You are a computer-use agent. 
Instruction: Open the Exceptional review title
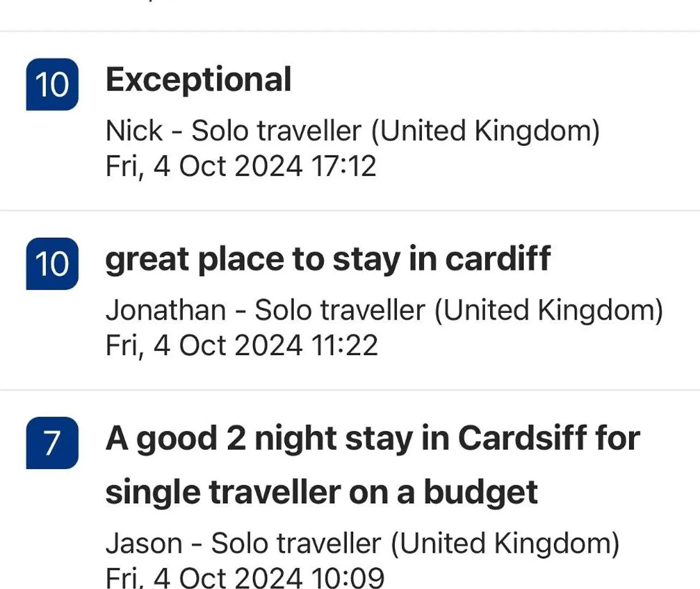[198, 80]
